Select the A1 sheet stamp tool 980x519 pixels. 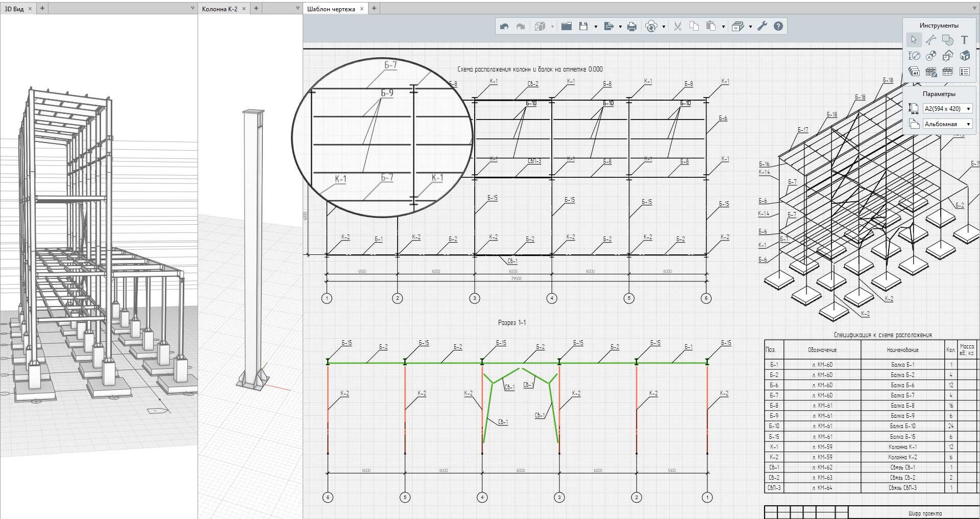914,72
